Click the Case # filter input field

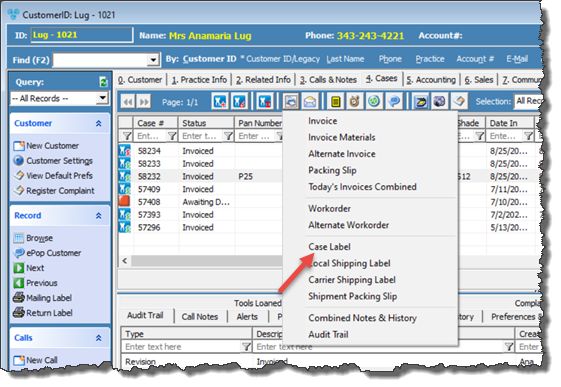(x=150, y=136)
